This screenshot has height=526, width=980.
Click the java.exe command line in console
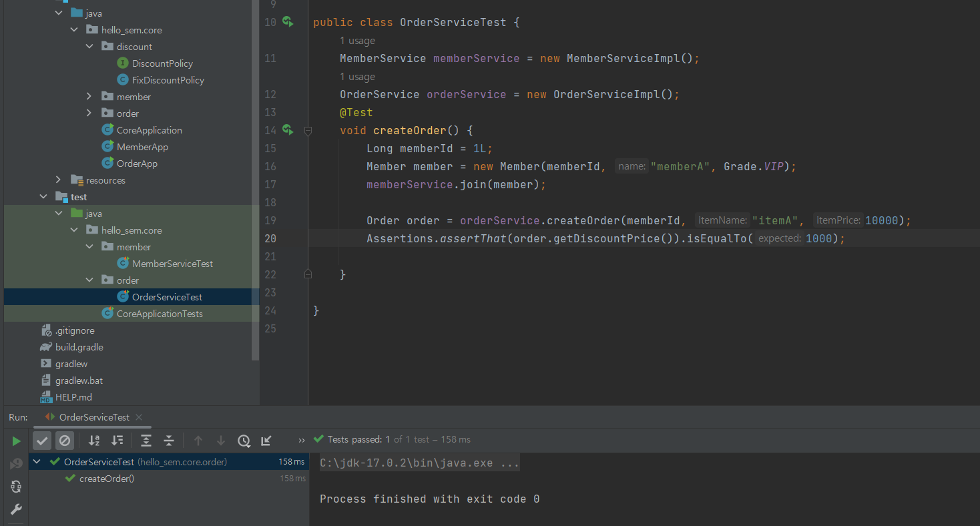(419, 463)
